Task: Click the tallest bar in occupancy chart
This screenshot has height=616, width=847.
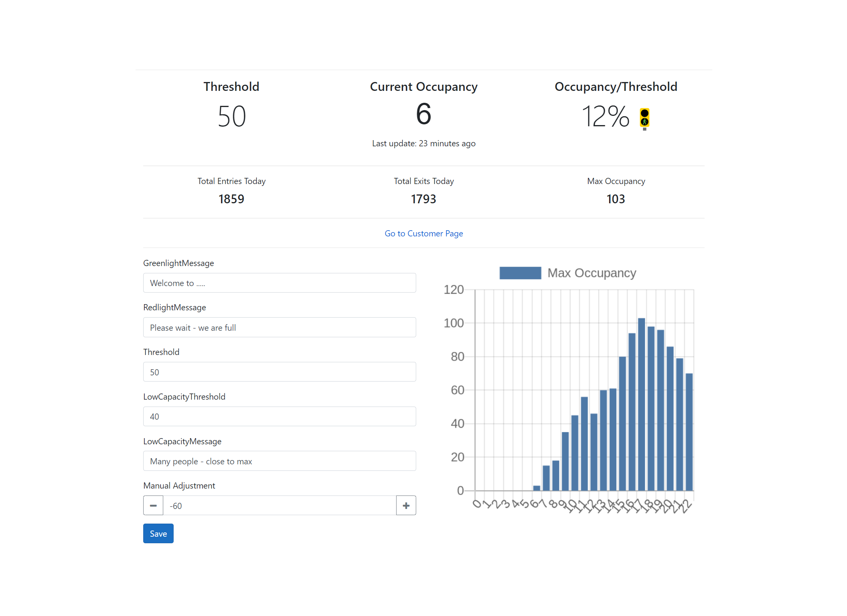Action: [x=641, y=404]
